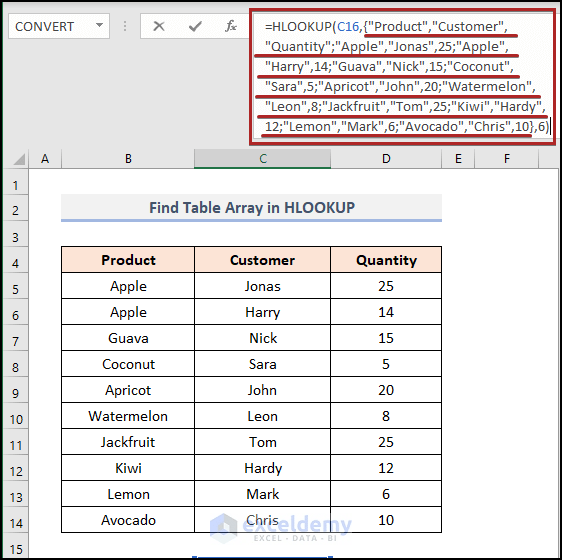Select row 5 header
562x560 pixels.
[x=16, y=286]
